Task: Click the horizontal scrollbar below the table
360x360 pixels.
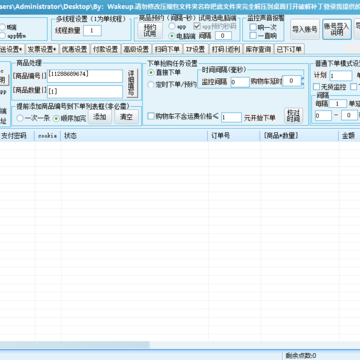Action: coord(75,345)
